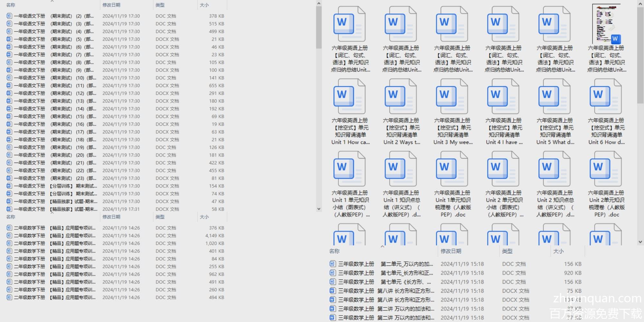Click 名称 column header in 二年级数学 list
Image resolution: width=644 pixels, height=322 pixels.
point(11,217)
